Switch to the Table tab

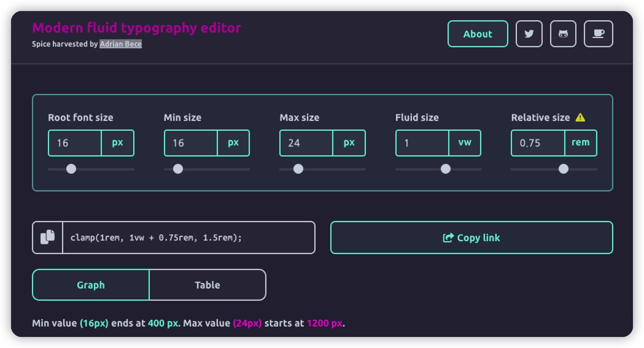tap(208, 285)
